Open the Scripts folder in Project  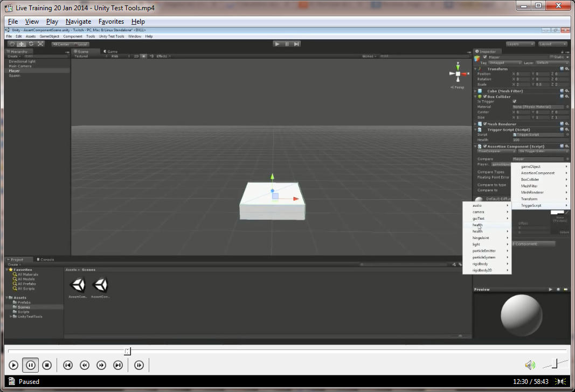[x=24, y=312]
